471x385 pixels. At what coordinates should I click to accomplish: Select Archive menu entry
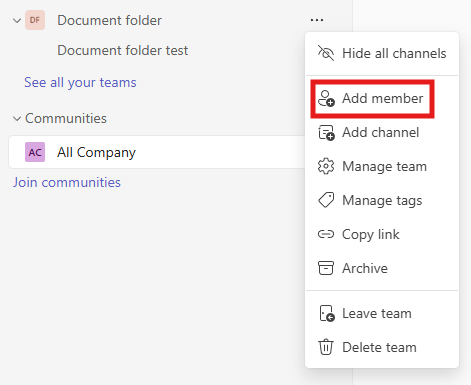(382, 268)
